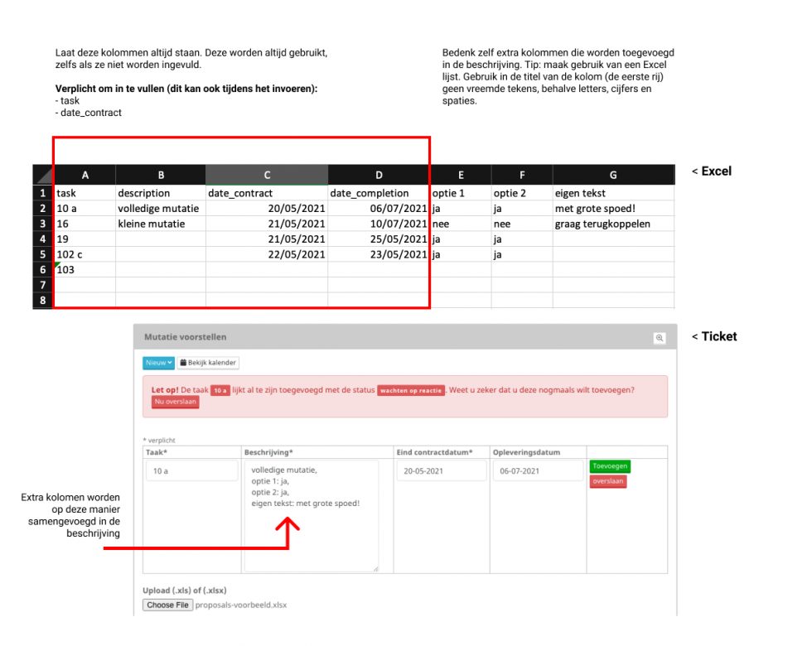The width and height of the screenshot is (812, 646).
Task: Open the Eind contractdatum field
Action: click(x=440, y=470)
